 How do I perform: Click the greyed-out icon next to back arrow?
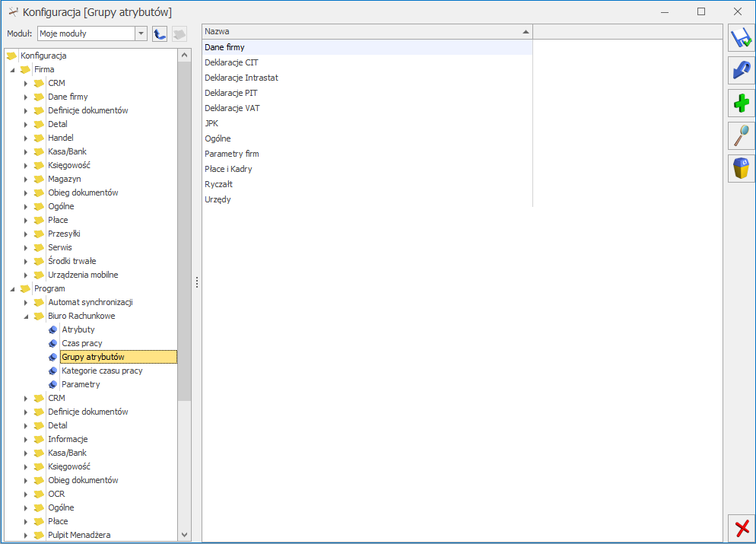(x=179, y=33)
